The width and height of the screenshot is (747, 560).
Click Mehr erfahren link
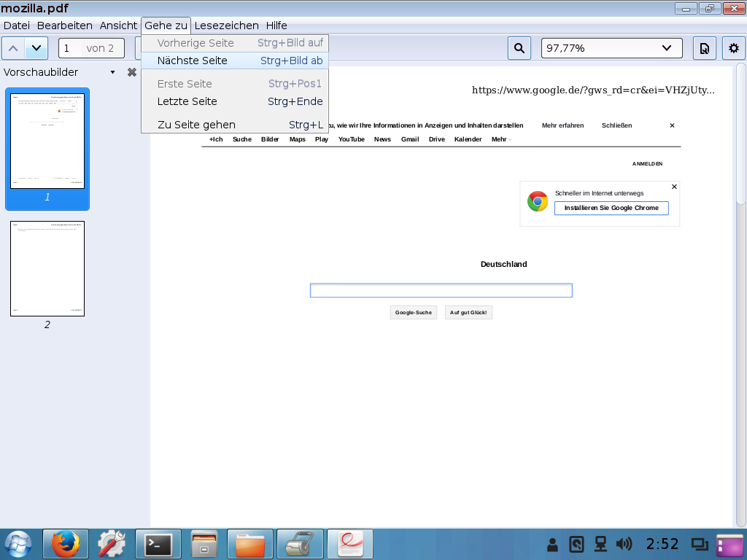[562, 125]
